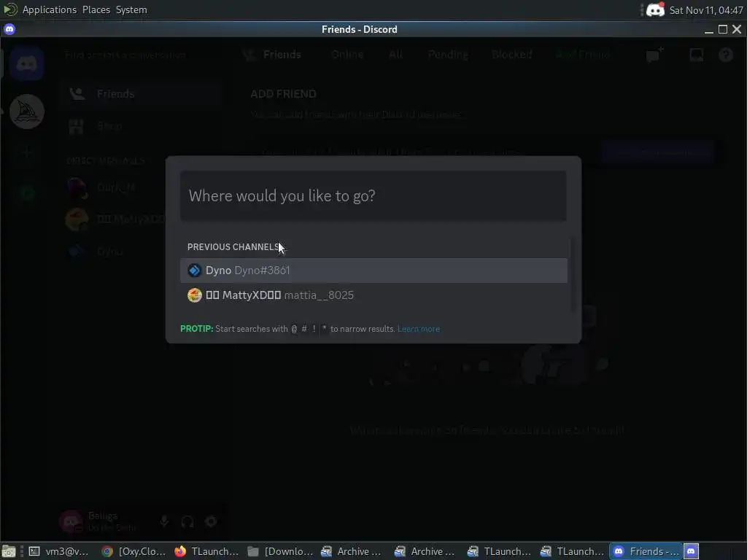Click the Discord icon at taskbar right end
Screen dimensions: 747x560
[x=692, y=551]
